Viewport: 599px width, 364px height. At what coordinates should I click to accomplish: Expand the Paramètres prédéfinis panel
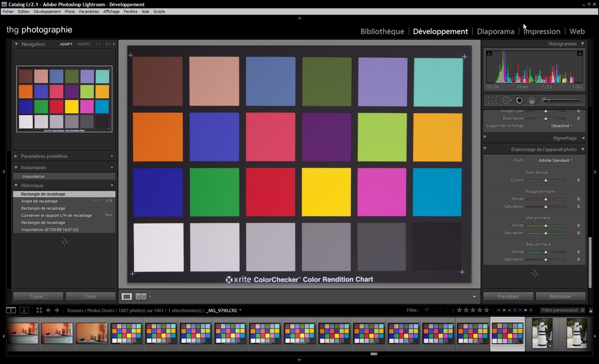16,156
